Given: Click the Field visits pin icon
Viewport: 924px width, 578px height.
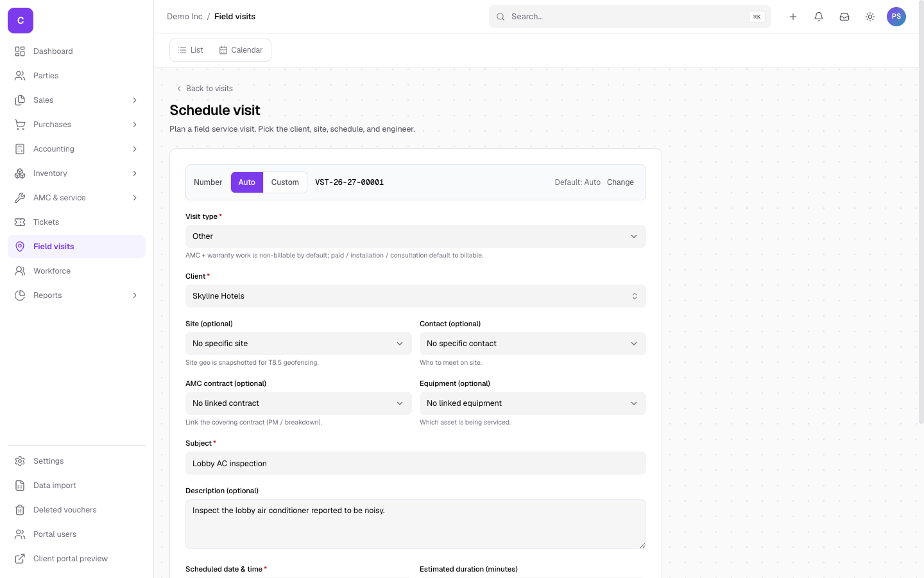Looking at the screenshot, I should 20,247.
